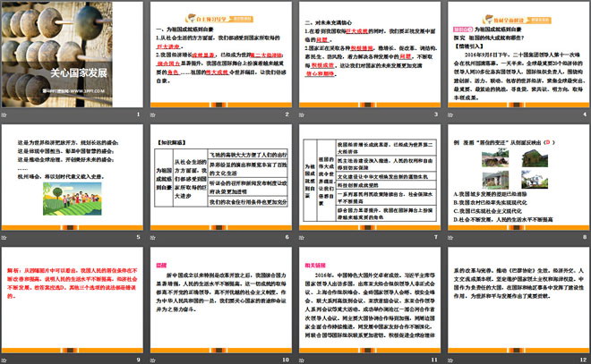Select slide 12 thumbnail mentioning 《巴黎协定》

click(x=518, y=300)
